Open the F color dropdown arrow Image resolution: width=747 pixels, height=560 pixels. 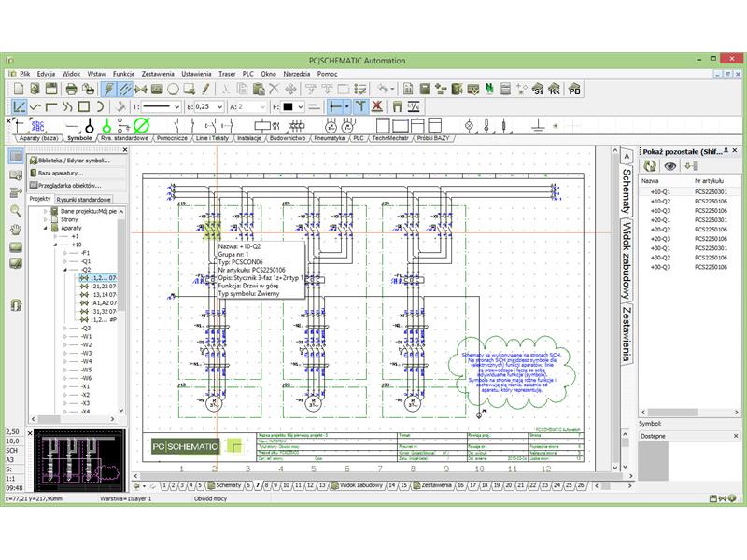(x=300, y=107)
